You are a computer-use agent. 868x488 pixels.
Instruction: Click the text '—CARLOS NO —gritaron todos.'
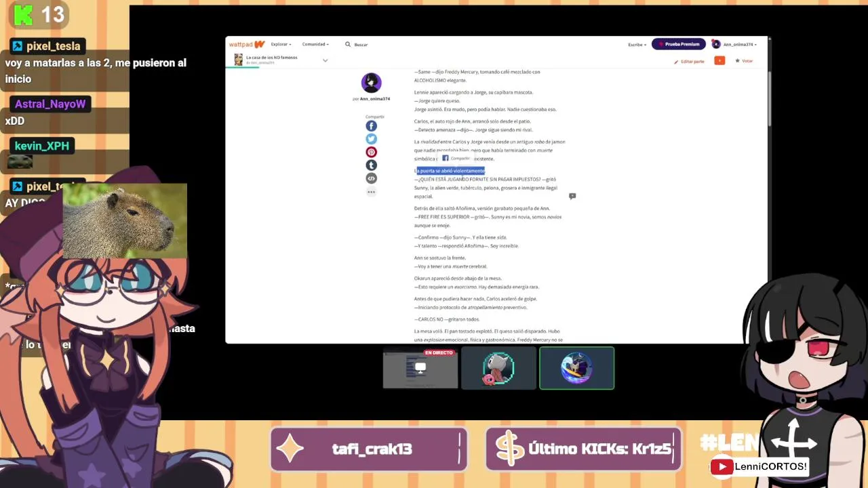(447, 319)
